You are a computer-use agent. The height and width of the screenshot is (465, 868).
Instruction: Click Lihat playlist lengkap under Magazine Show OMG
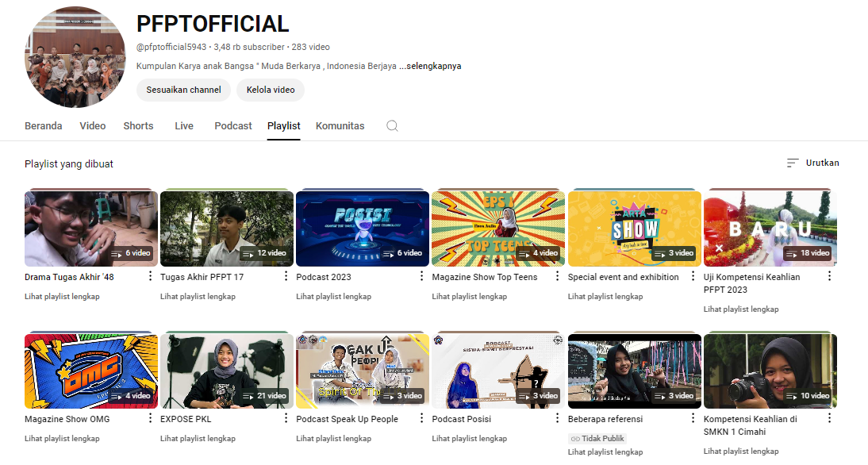[62, 439]
